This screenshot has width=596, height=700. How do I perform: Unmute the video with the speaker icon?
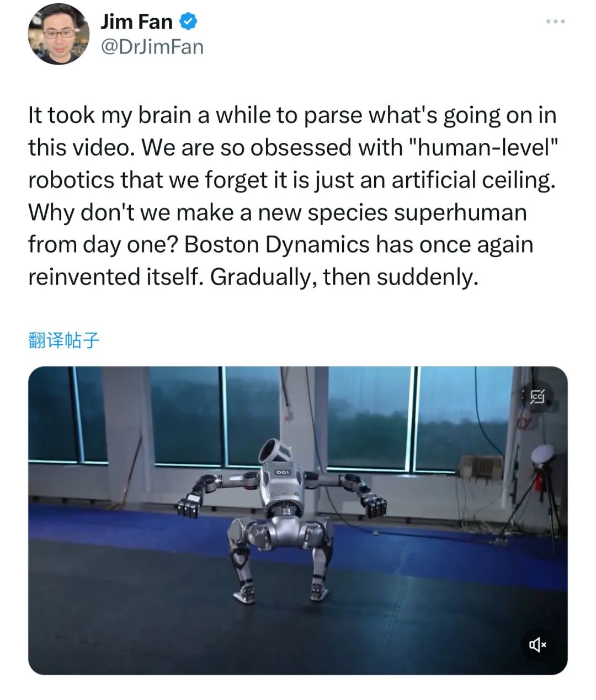tap(538, 644)
